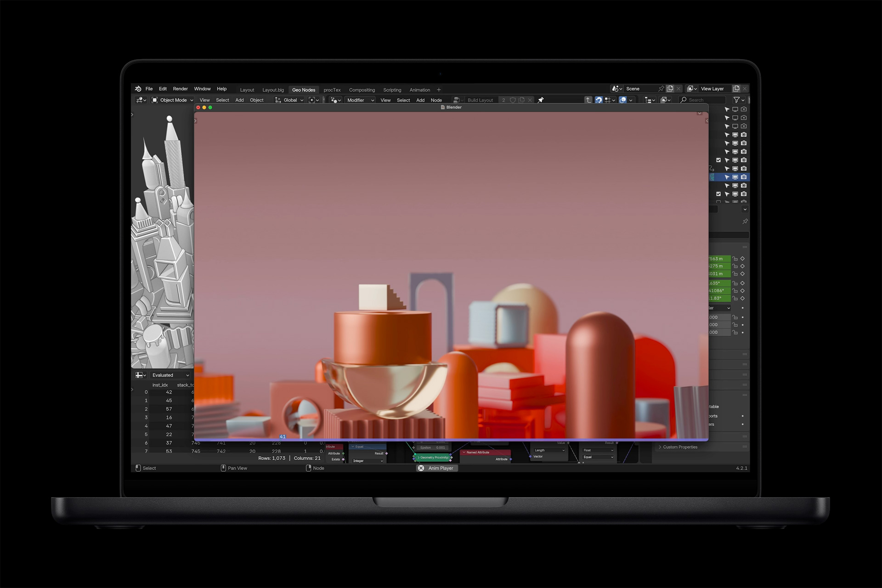Open the Outliner filter funnel icon
This screenshot has height=588, width=882.
click(737, 100)
